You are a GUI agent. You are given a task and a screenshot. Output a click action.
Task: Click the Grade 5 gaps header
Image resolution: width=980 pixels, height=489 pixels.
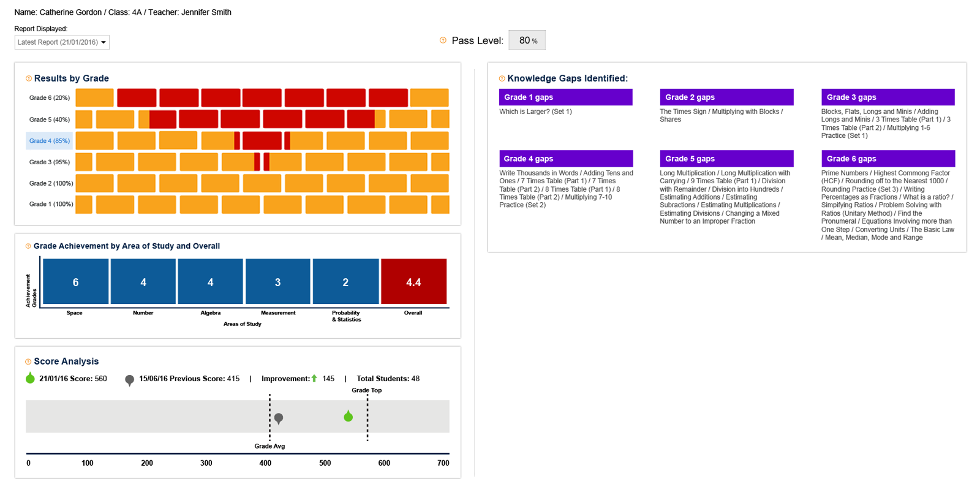click(x=726, y=159)
